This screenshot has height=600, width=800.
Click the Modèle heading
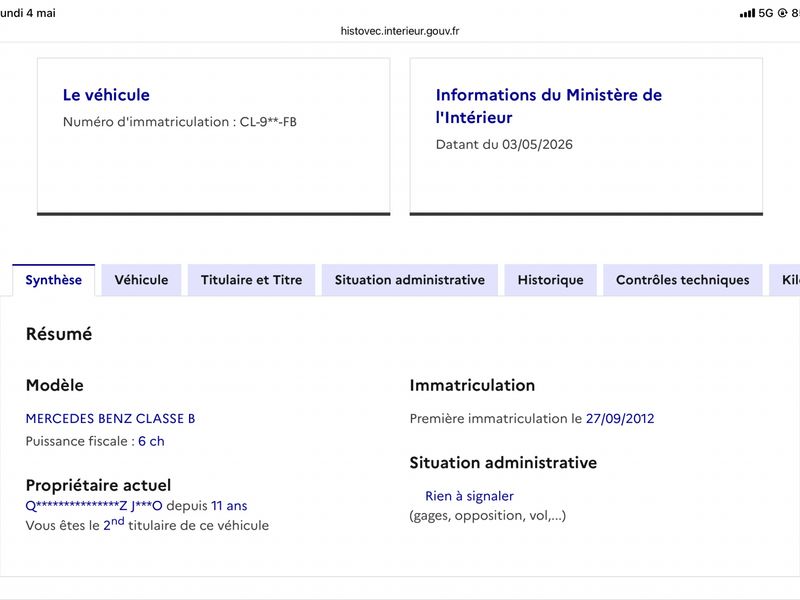[55, 385]
